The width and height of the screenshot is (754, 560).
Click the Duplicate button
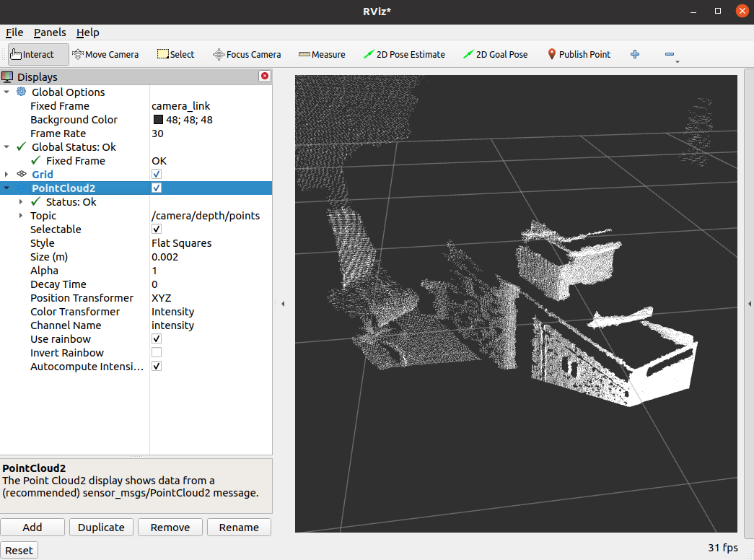pos(101,528)
